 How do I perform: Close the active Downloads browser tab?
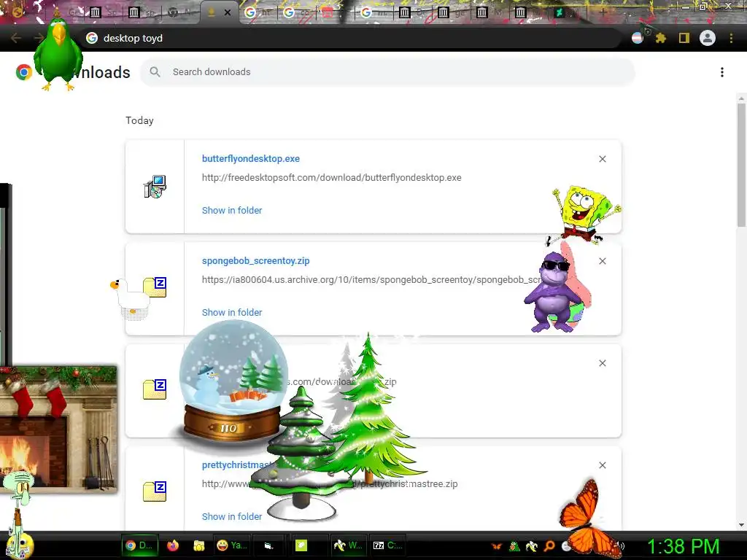click(x=228, y=13)
